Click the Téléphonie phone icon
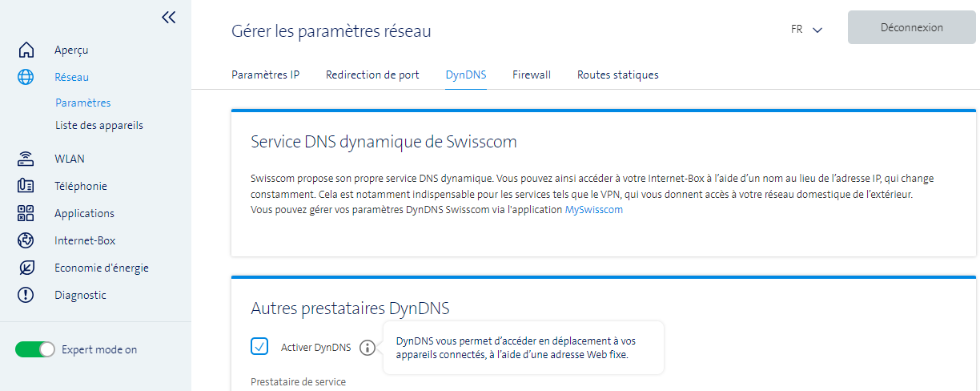 26,186
